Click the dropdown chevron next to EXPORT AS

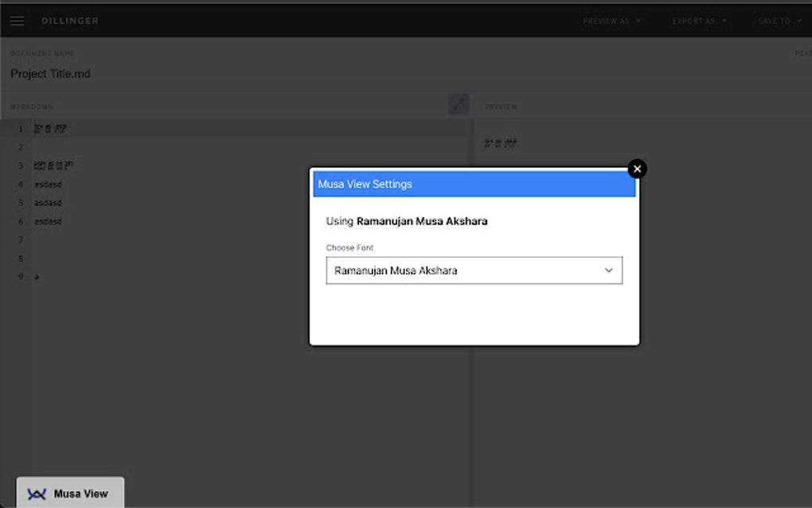click(x=724, y=21)
